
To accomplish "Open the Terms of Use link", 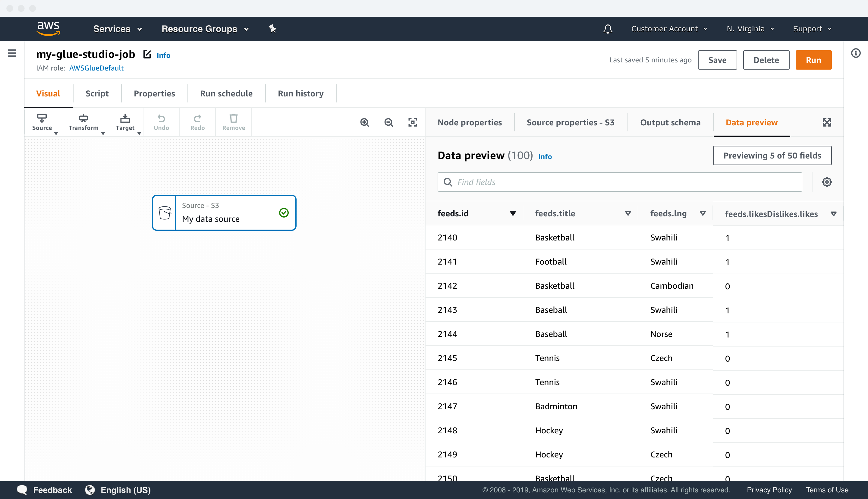I will click(x=827, y=490).
